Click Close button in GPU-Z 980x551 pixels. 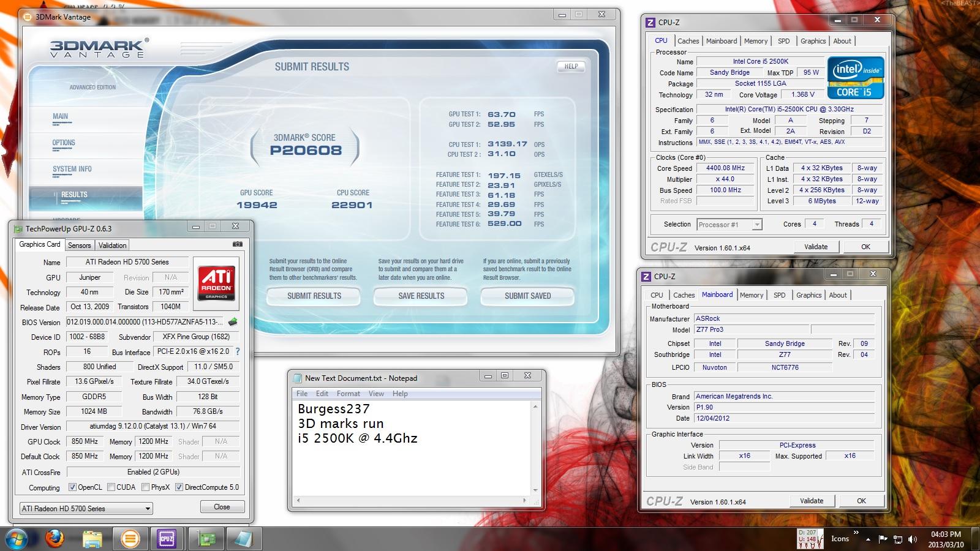pyautogui.click(x=222, y=507)
